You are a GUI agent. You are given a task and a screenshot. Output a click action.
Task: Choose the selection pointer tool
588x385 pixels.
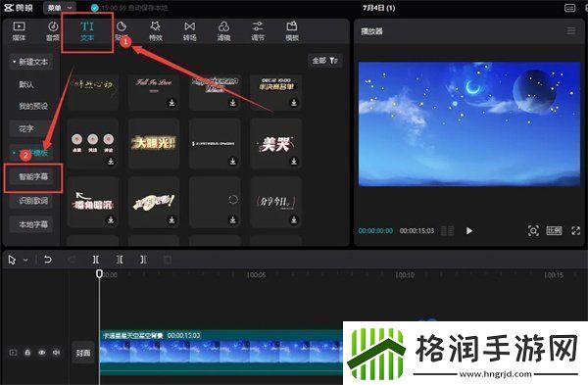pyautogui.click(x=12, y=260)
